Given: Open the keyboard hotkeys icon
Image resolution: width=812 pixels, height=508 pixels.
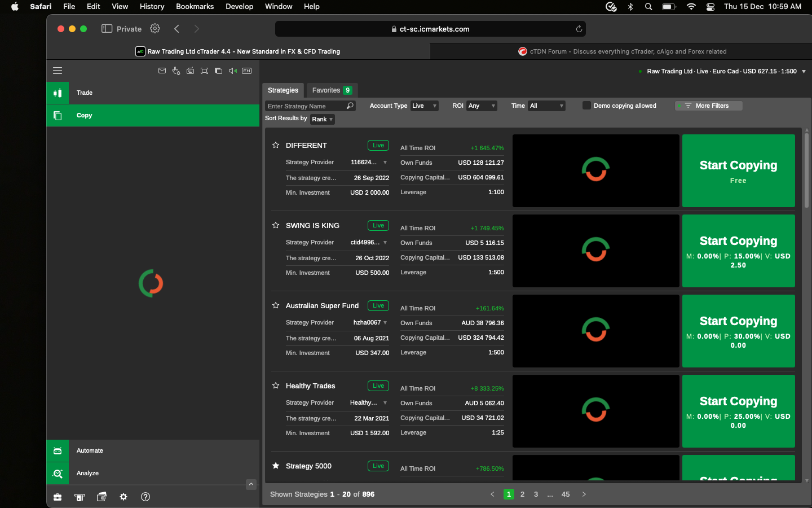Looking at the screenshot, I should click(190, 71).
